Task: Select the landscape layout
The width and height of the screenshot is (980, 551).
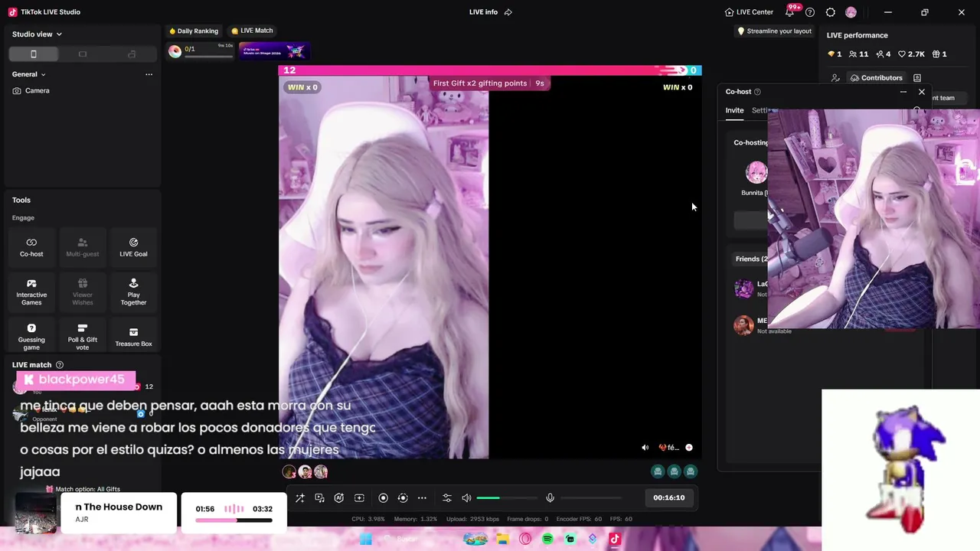Action: point(83,54)
